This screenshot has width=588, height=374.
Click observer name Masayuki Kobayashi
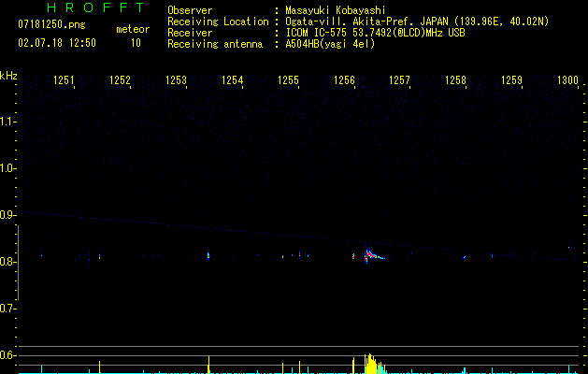click(336, 10)
